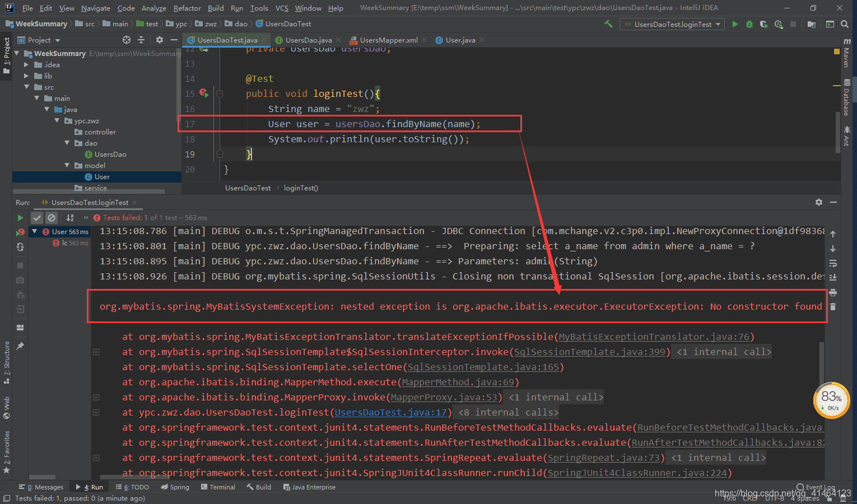Open Search Everywhere with the magnifier icon

(x=844, y=24)
